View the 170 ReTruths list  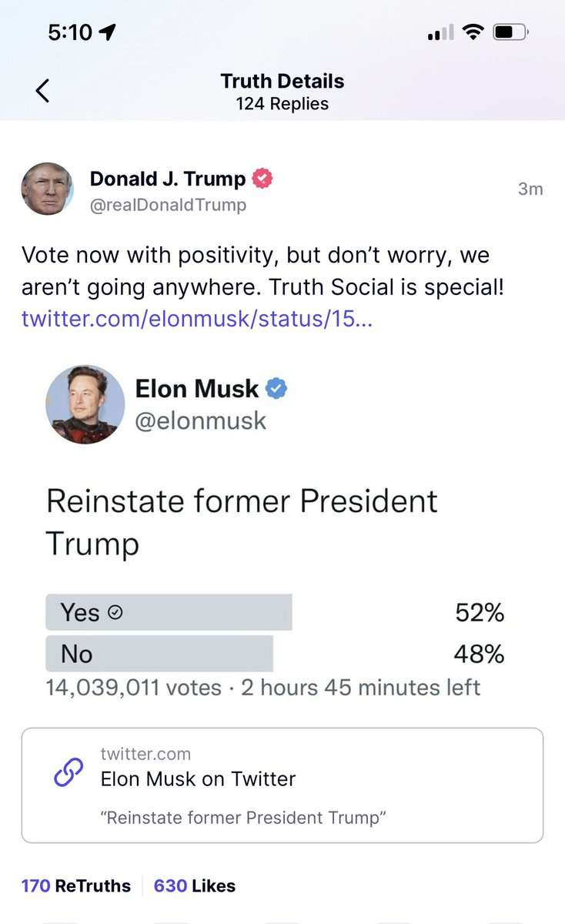coord(75,885)
